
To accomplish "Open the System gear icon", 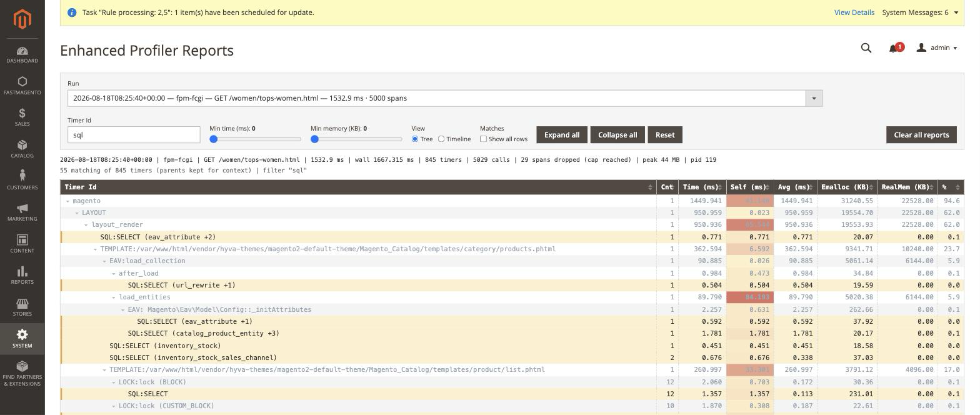I will click(22, 334).
